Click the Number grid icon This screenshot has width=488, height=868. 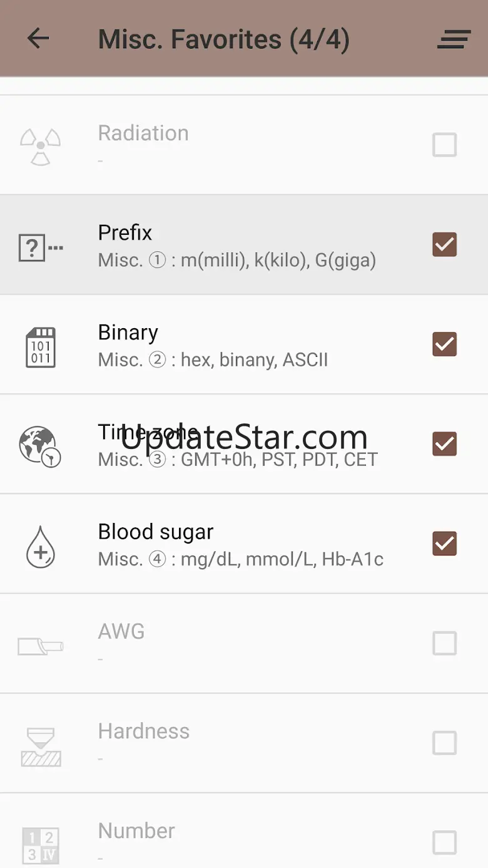click(41, 843)
